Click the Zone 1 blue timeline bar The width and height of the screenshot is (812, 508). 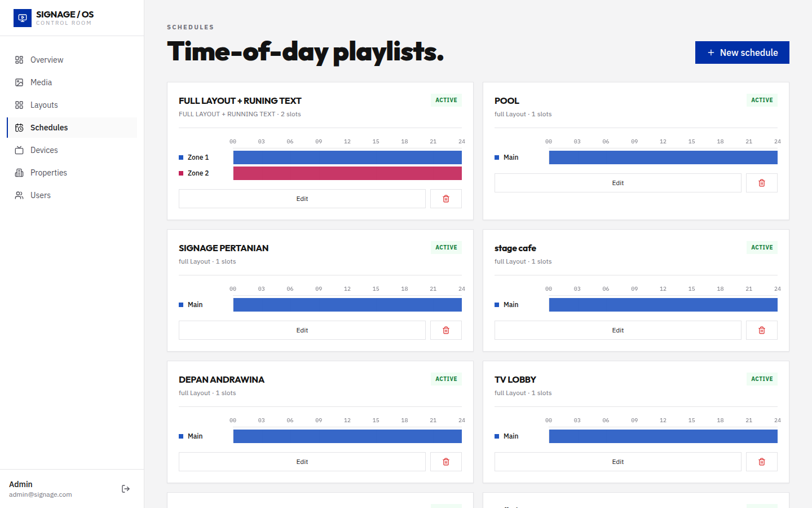coord(347,157)
